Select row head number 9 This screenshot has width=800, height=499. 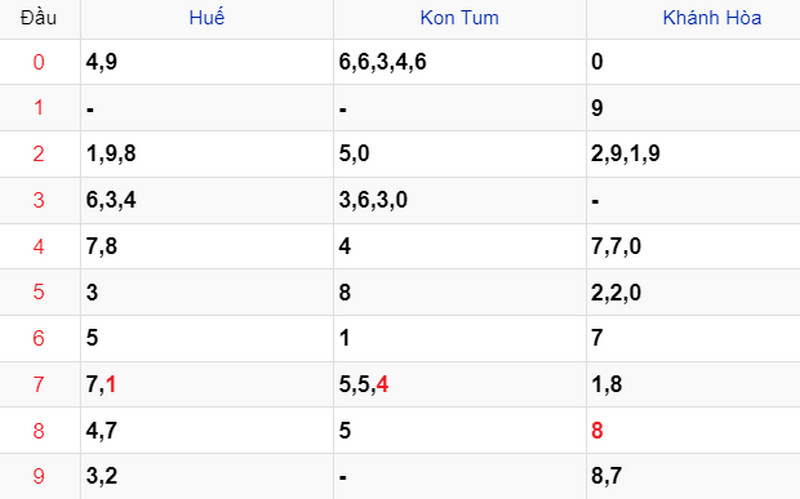tap(39, 477)
